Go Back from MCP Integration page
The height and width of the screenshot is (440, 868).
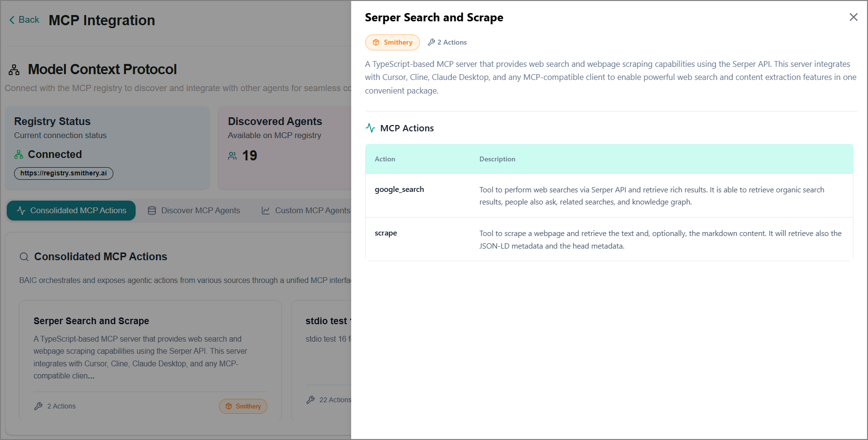click(24, 20)
